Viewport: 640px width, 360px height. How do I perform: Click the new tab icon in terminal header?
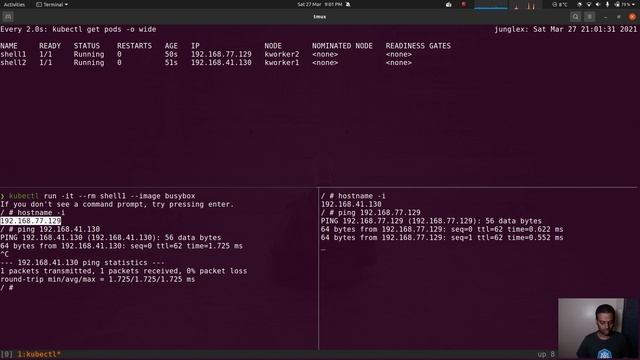coord(8,17)
